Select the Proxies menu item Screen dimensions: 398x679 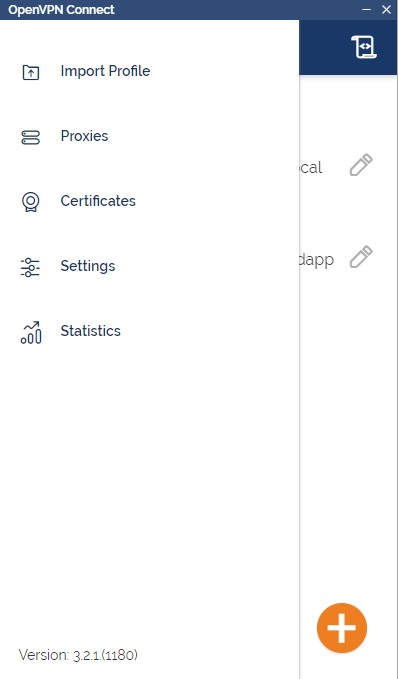[x=84, y=136]
